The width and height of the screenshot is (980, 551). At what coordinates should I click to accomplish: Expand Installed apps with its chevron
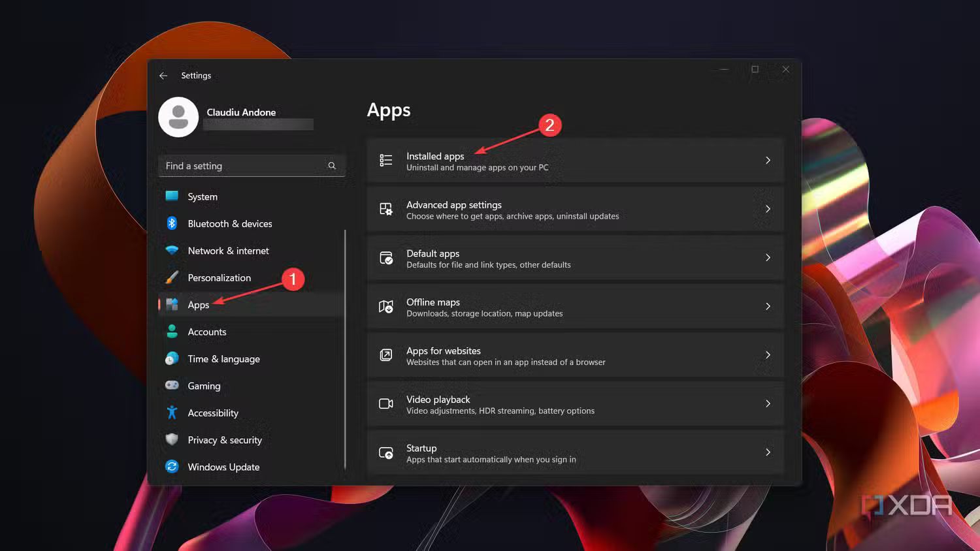pyautogui.click(x=768, y=161)
